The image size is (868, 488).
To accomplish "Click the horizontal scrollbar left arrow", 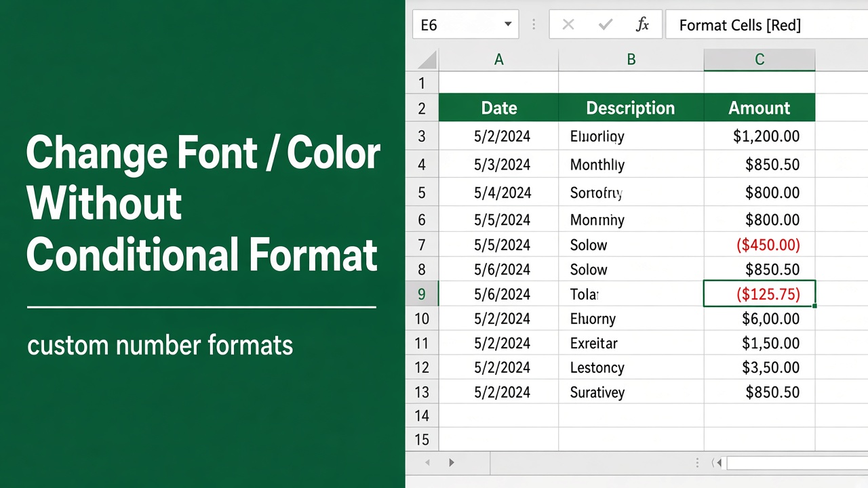I will [x=717, y=463].
